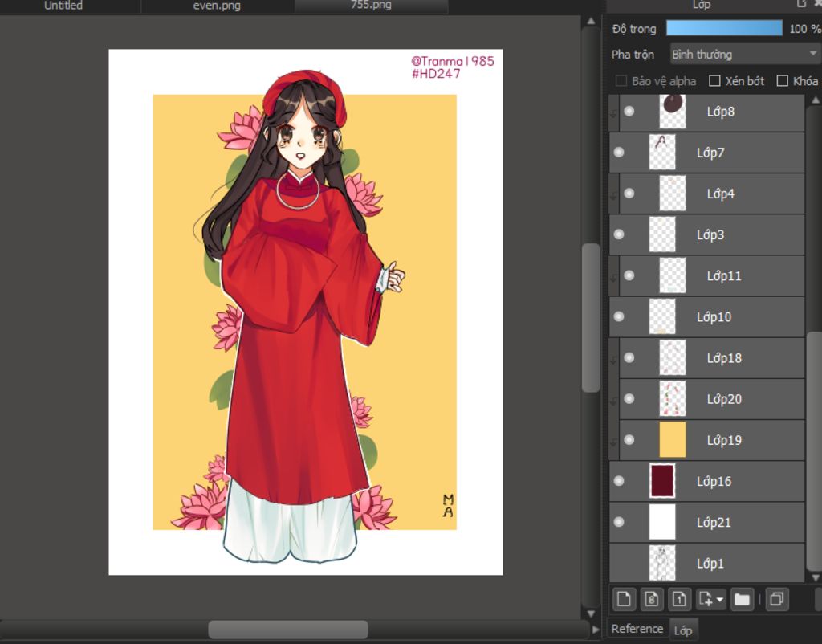Open the add-layer-from-file dropdown arrow
Screen dimensions: 822x644
click(719, 599)
